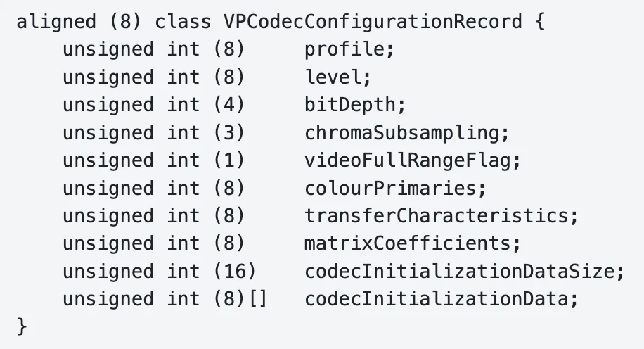Screen dimensions: 644x349
Task: Click the "profile" field name
Action: click(x=344, y=49)
